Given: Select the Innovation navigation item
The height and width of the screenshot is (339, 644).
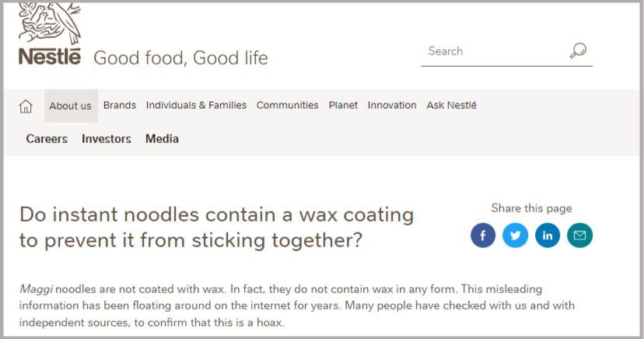Looking at the screenshot, I should [392, 105].
